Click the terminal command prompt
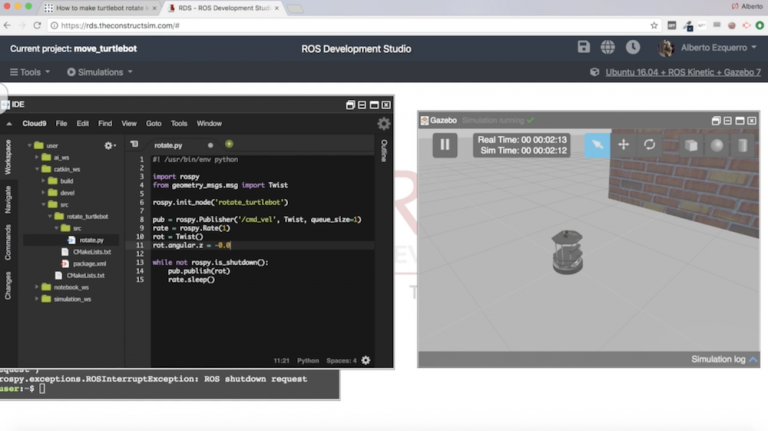 click(x=23, y=388)
